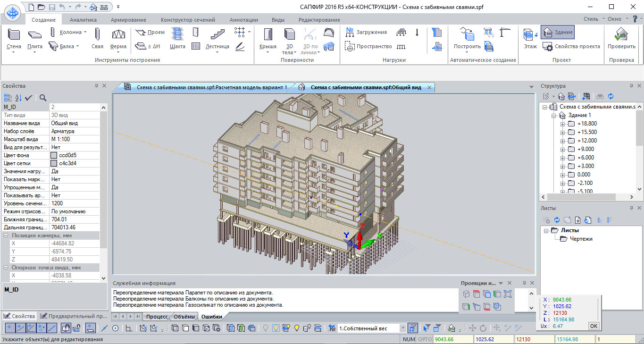Image resolution: width=644 pixels, height=344 pixels.
Task: Select the Стена wall tool
Action: coord(14,39)
